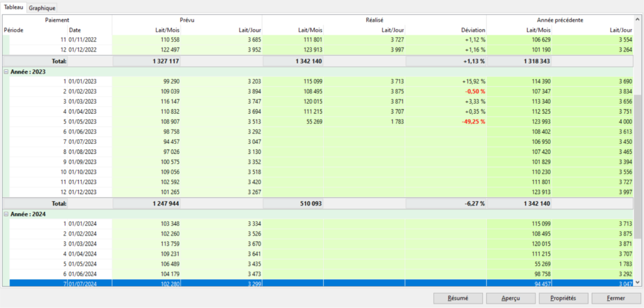The image size is (644, 308).
Task: Switch to the Graphique tab
Action: (x=42, y=8)
